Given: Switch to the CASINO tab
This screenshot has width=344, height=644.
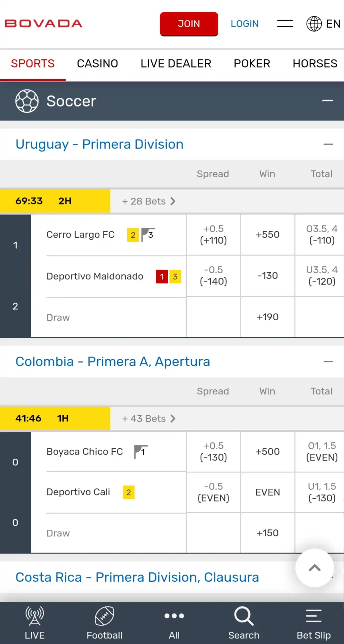Looking at the screenshot, I should click(x=97, y=64).
